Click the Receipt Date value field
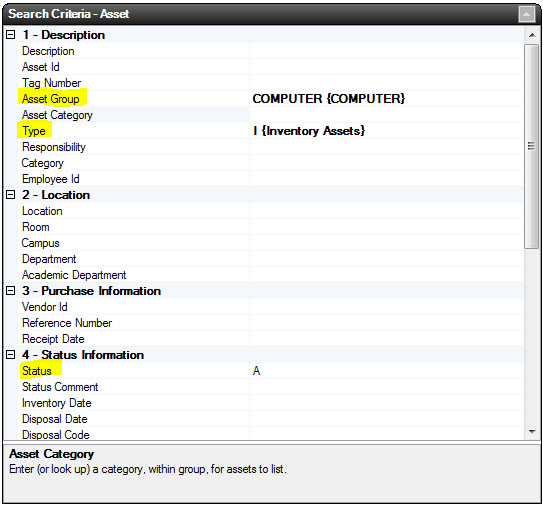The image size is (543, 505). [386, 339]
